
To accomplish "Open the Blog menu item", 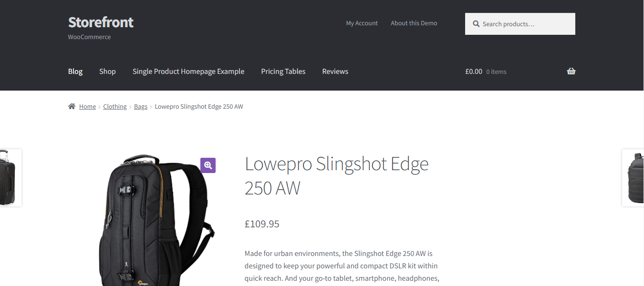I will point(75,71).
